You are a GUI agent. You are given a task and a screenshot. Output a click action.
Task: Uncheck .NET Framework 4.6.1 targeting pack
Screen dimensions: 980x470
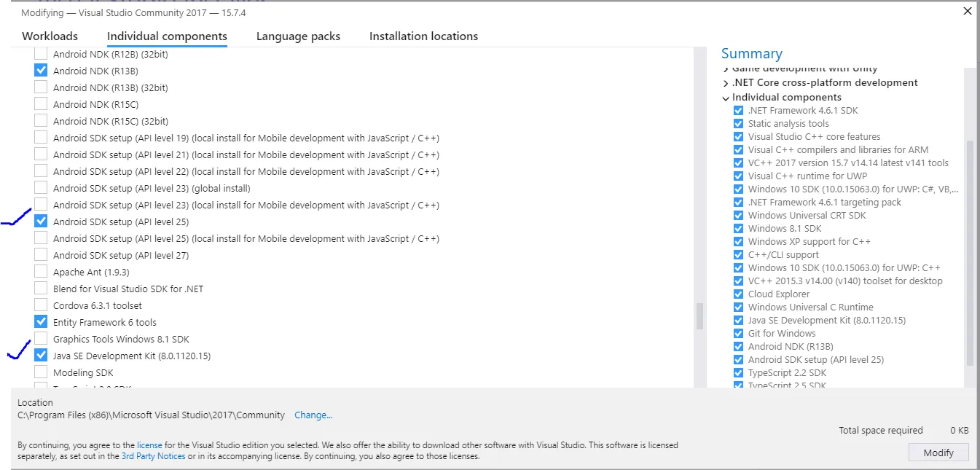tap(738, 203)
